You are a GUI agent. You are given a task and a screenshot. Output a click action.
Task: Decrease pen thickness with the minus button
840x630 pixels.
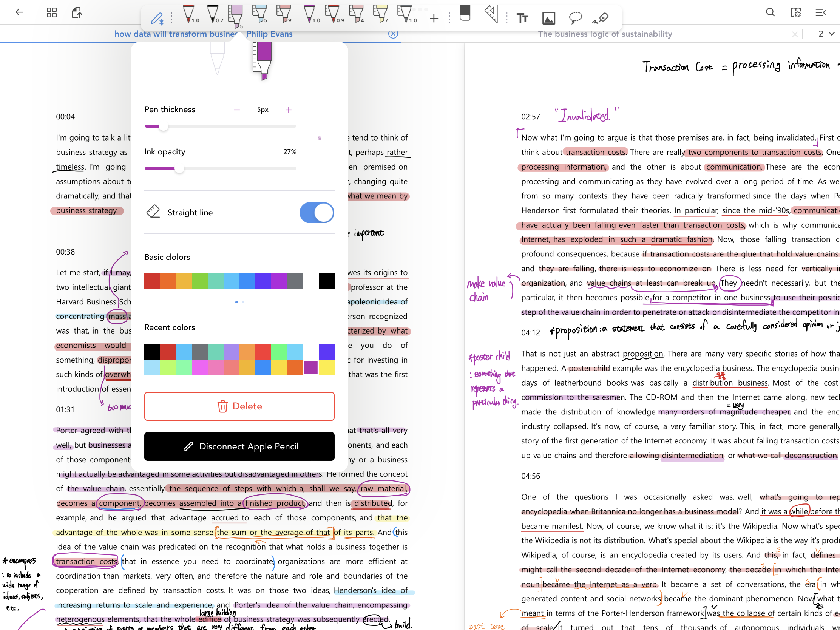click(x=237, y=110)
